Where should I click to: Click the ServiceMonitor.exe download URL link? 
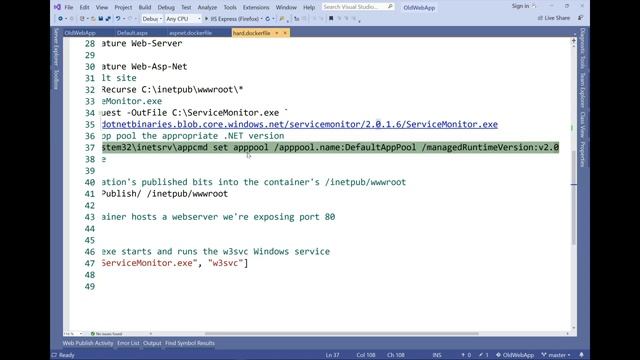coord(300,124)
